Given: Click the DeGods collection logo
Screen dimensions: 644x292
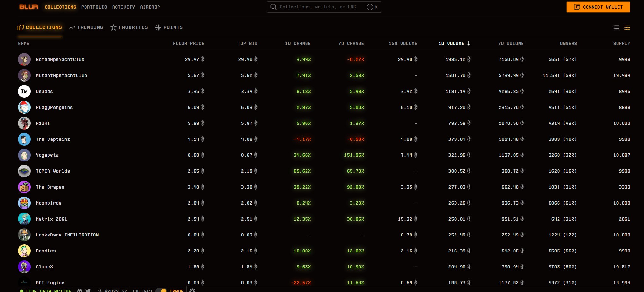Looking at the screenshot, I should [x=24, y=91].
